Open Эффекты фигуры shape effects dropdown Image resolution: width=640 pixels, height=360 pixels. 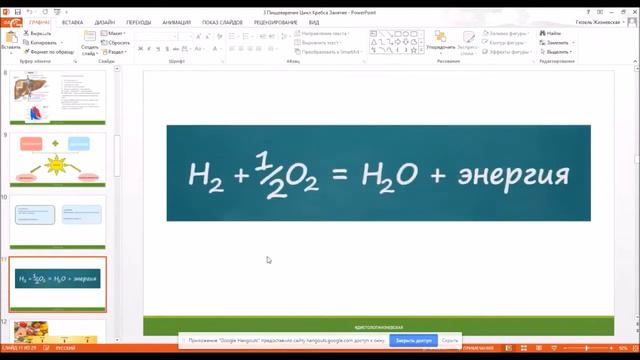coord(507,52)
